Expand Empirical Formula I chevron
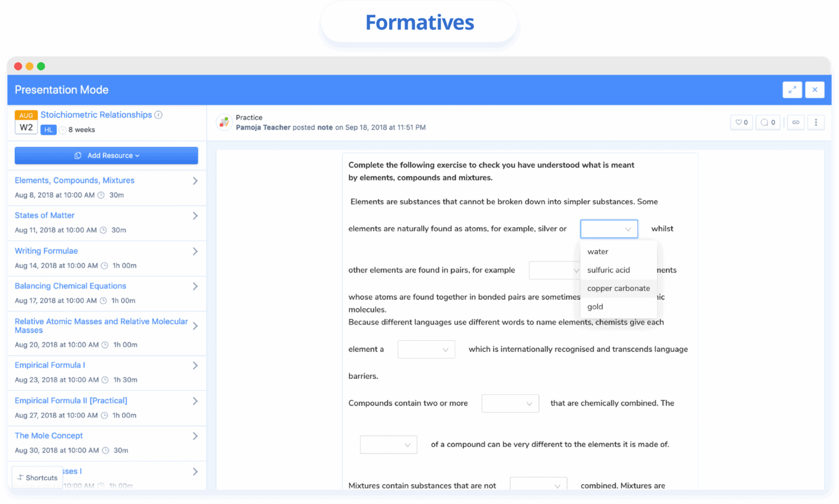 pyautogui.click(x=195, y=366)
